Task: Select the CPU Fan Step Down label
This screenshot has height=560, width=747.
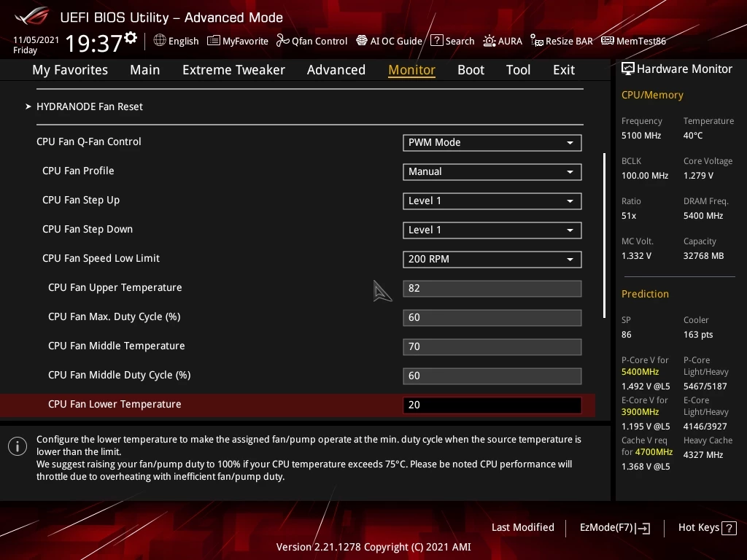Action: point(88,230)
